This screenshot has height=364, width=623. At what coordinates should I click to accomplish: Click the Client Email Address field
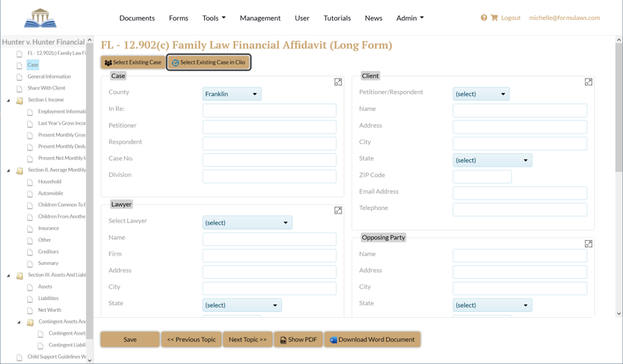click(x=519, y=193)
